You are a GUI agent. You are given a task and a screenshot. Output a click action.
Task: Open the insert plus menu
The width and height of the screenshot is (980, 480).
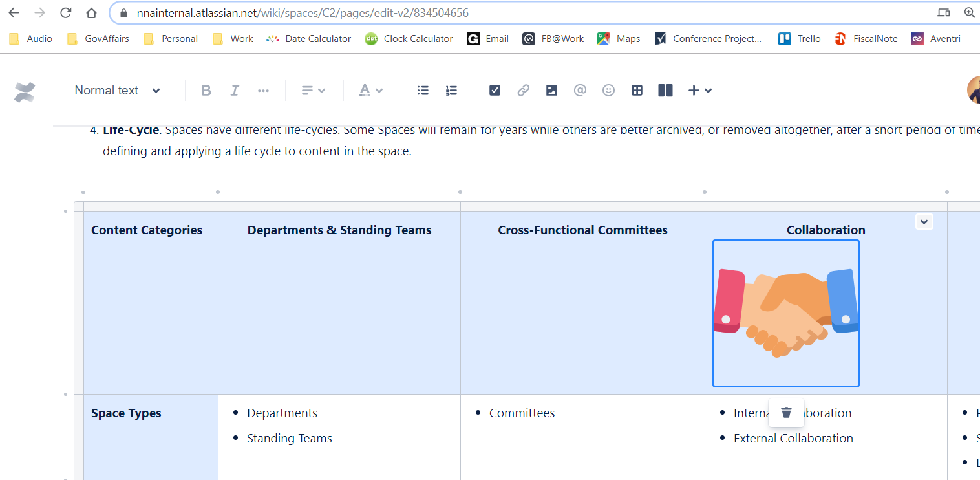click(700, 91)
